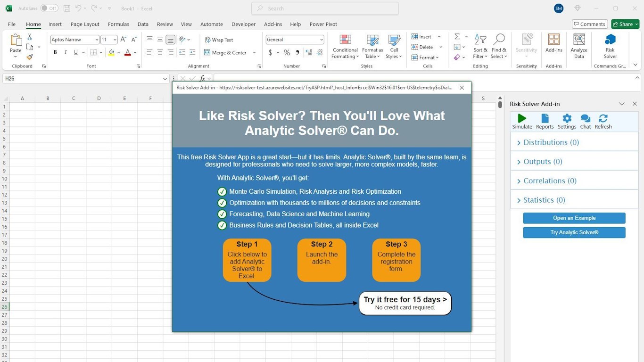Image resolution: width=644 pixels, height=362 pixels.
Task: Click the Save floppy disk icon
Action: tap(67, 8)
